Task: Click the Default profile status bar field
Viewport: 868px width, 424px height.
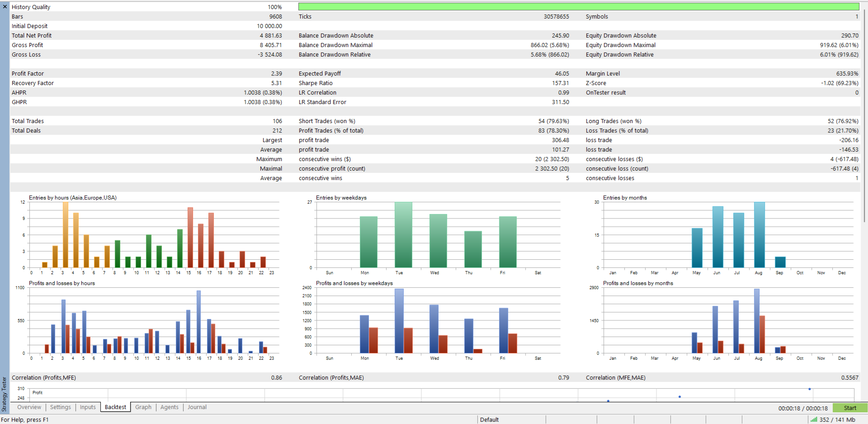Action: [511, 419]
